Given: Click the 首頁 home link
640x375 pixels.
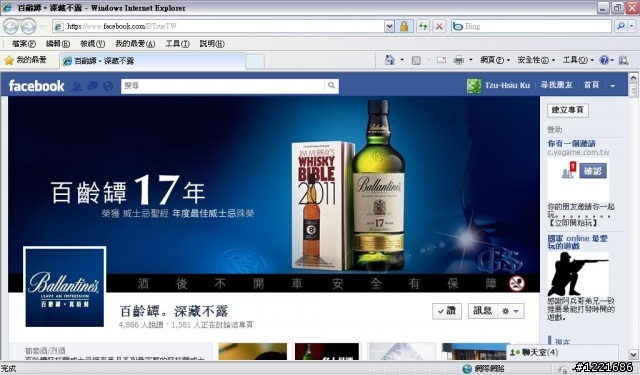Looking at the screenshot, I should coord(591,85).
